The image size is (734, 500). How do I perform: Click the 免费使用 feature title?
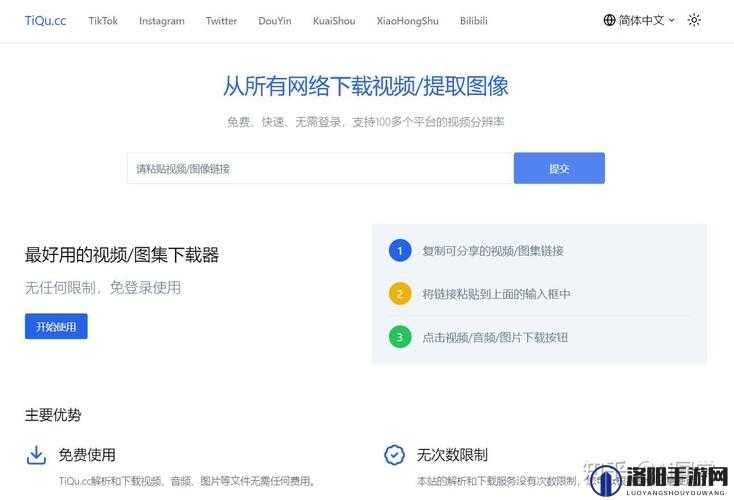87,455
